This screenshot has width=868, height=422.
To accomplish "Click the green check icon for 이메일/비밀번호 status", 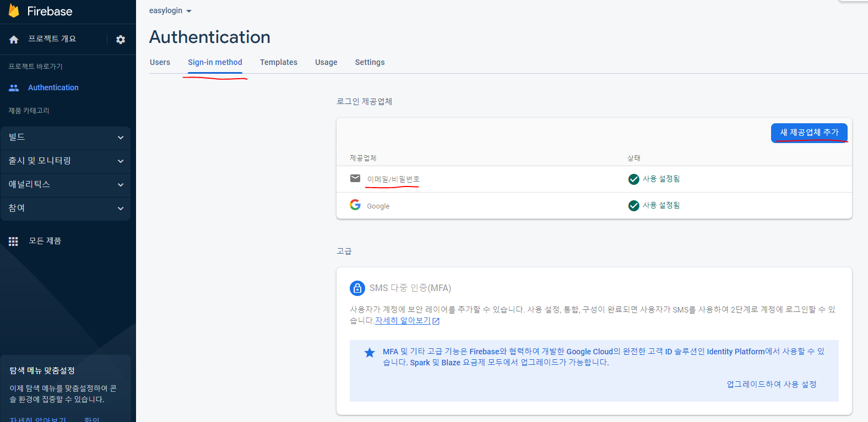I will pos(634,179).
